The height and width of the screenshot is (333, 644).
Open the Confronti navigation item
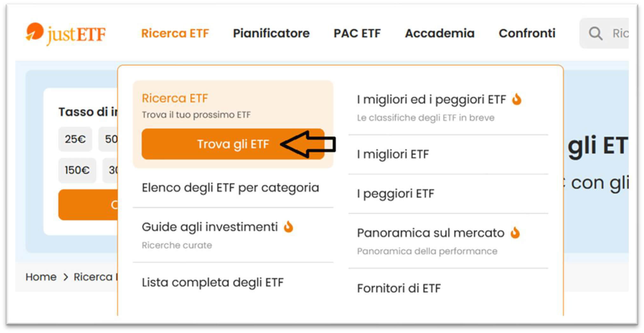pyautogui.click(x=527, y=33)
